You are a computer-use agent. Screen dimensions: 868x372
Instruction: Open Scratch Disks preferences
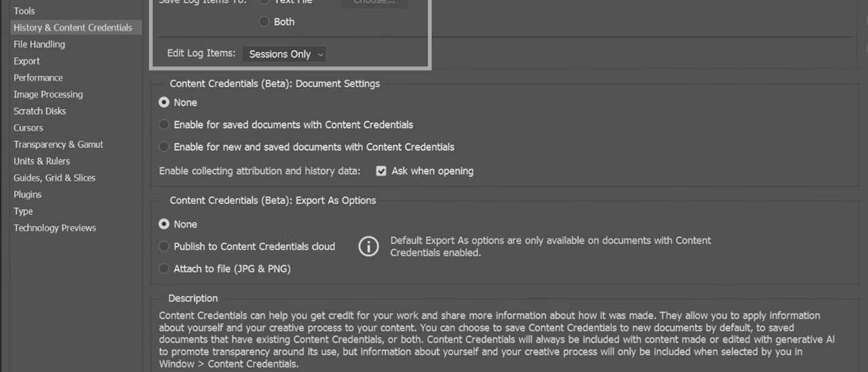pyautogui.click(x=40, y=111)
